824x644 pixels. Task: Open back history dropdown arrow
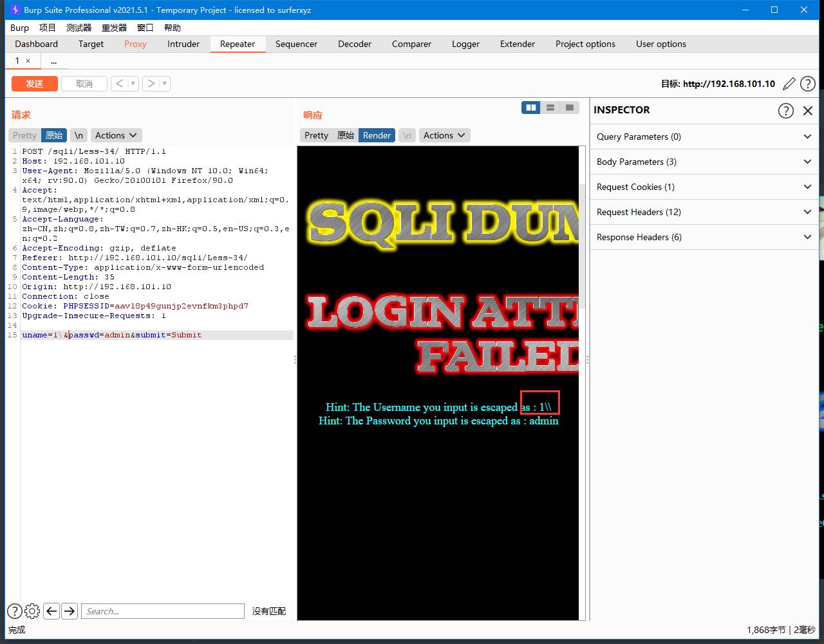pos(133,83)
